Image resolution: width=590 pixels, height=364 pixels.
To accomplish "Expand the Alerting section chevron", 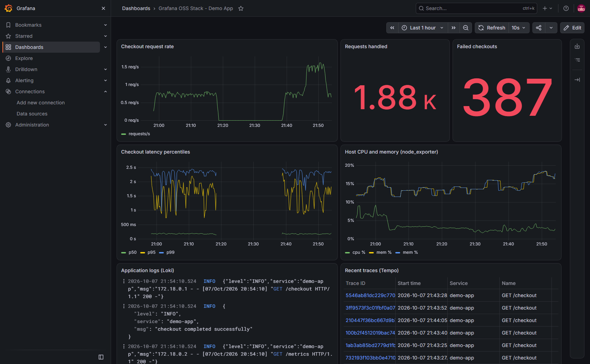I will (x=106, y=80).
